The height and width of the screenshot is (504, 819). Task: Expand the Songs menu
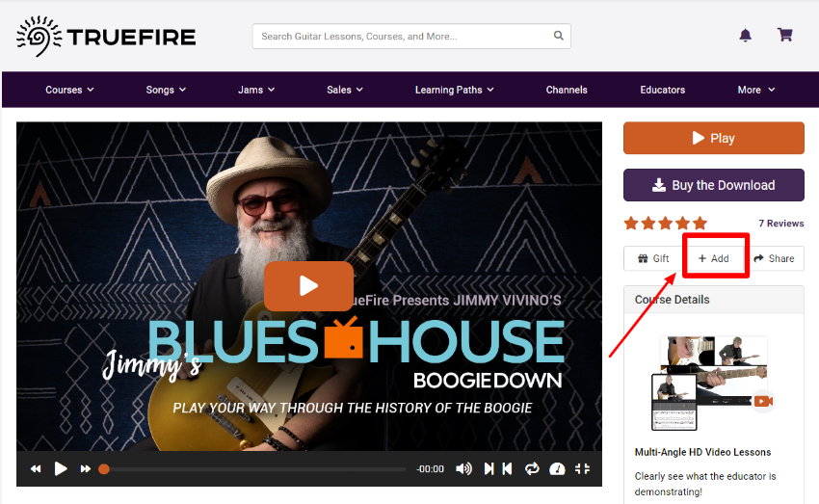pos(166,90)
